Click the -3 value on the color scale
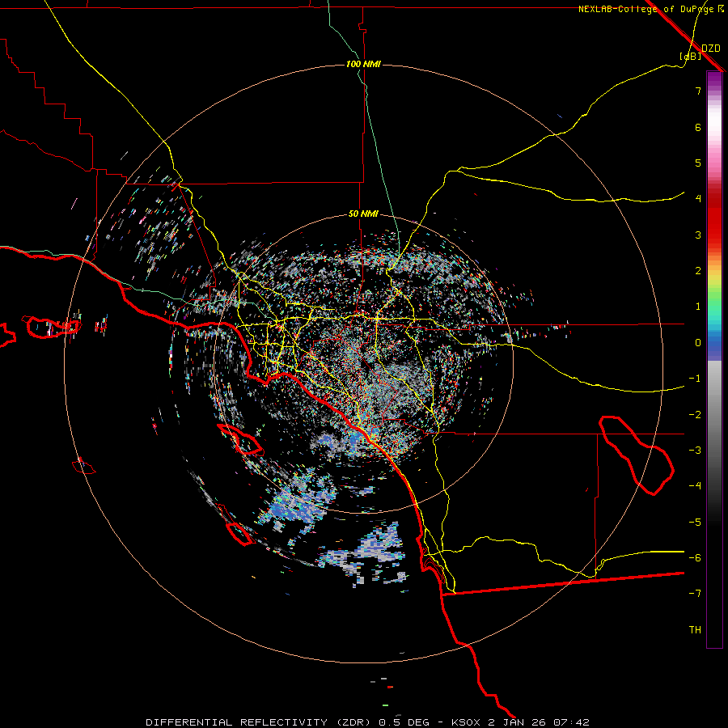 695,451
